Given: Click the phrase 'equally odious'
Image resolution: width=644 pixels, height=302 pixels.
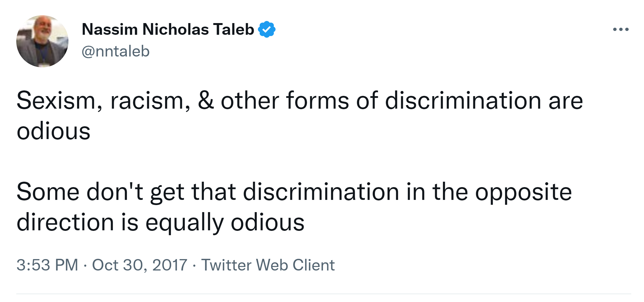Looking at the screenshot, I should (225, 222).
